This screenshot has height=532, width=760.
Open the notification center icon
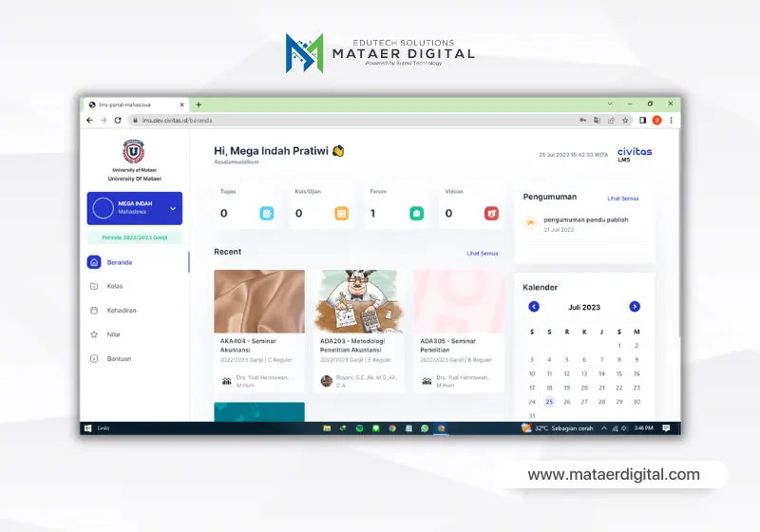[667, 428]
